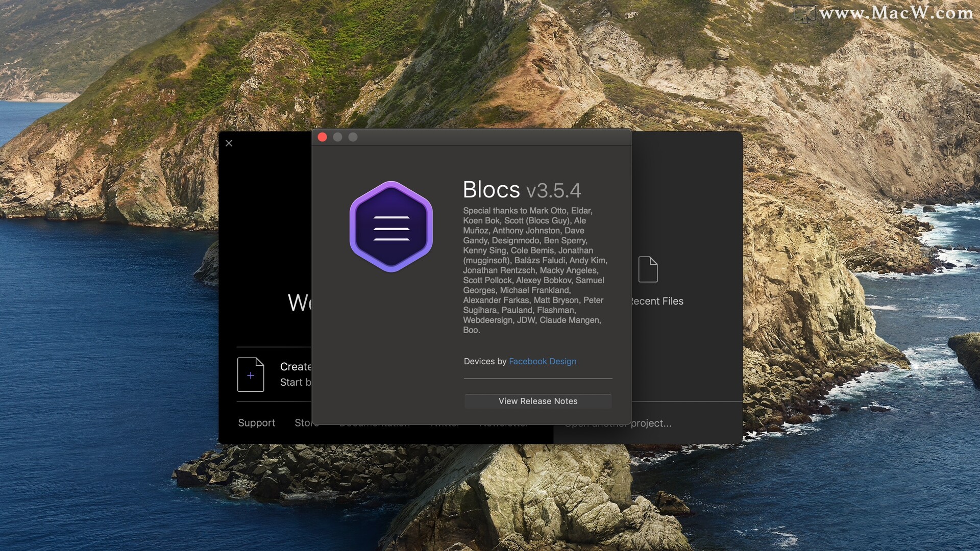
Task: Click the Devices by label text
Action: tap(485, 361)
